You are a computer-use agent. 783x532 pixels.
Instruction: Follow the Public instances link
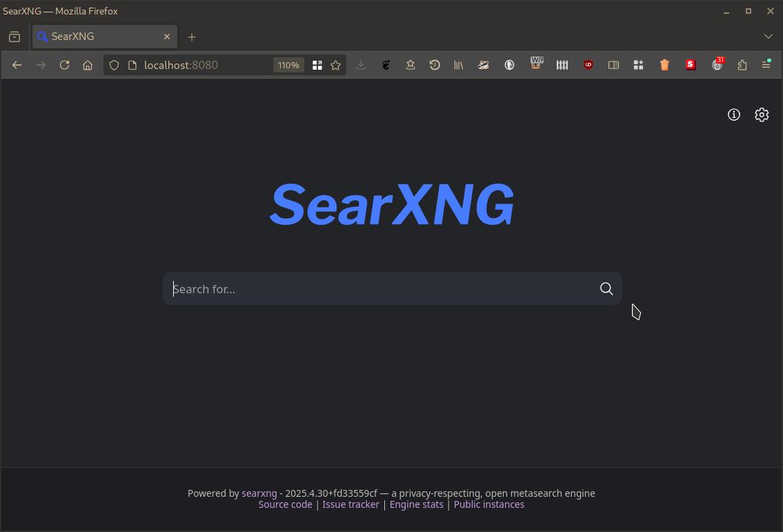tap(488, 504)
